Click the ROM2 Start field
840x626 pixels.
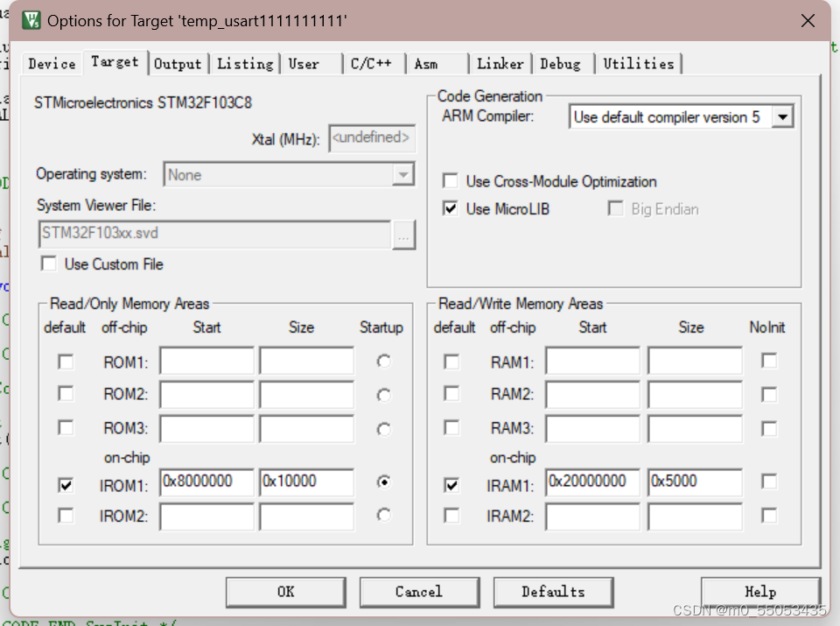[206, 395]
